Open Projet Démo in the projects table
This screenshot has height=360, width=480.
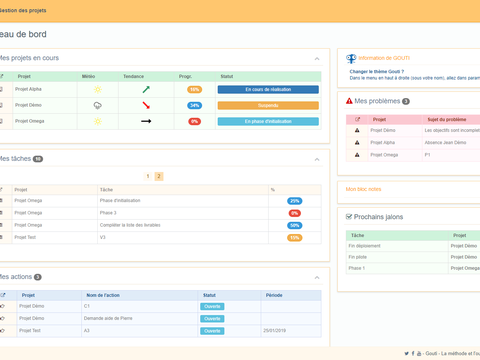[28, 105]
